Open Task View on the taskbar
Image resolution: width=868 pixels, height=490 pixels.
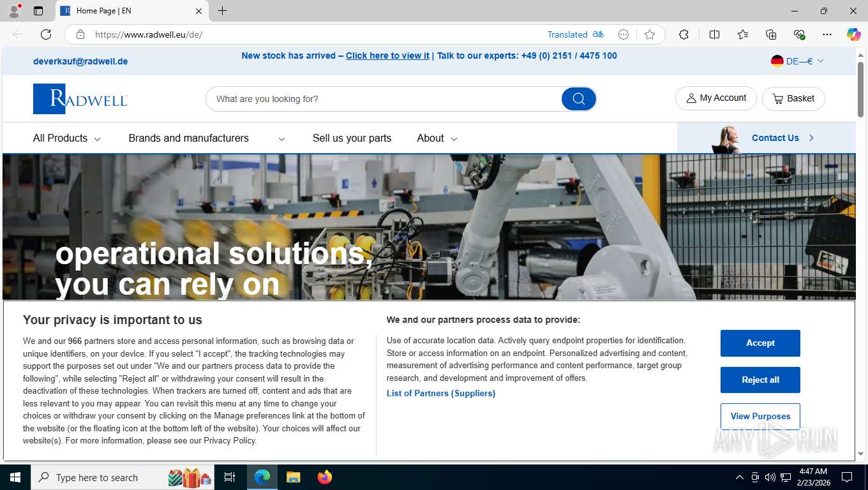pyautogui.click(x=230, y=477)
